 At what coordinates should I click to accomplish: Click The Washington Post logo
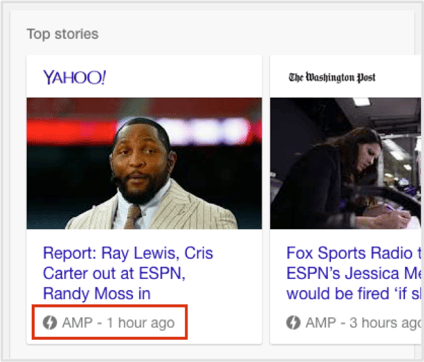332,77
